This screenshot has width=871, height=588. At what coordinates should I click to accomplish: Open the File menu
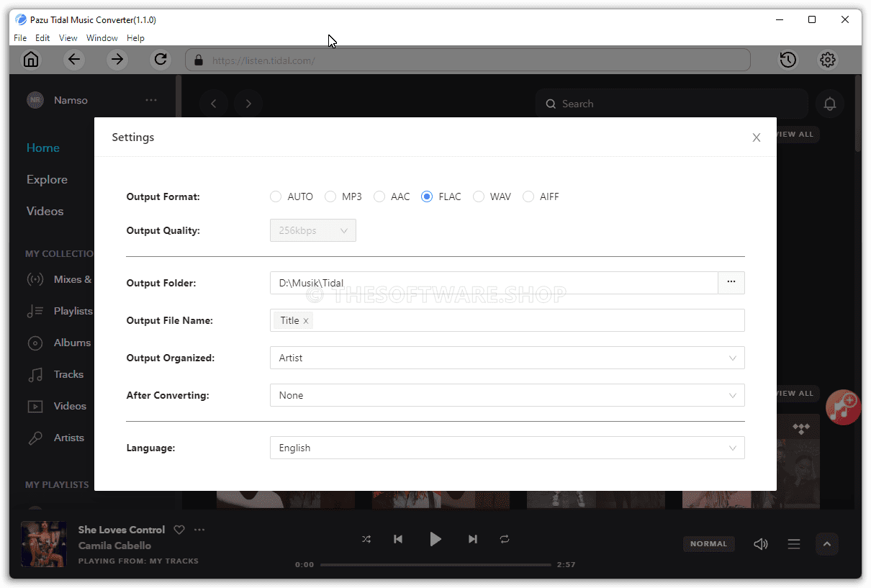[20, 38]
